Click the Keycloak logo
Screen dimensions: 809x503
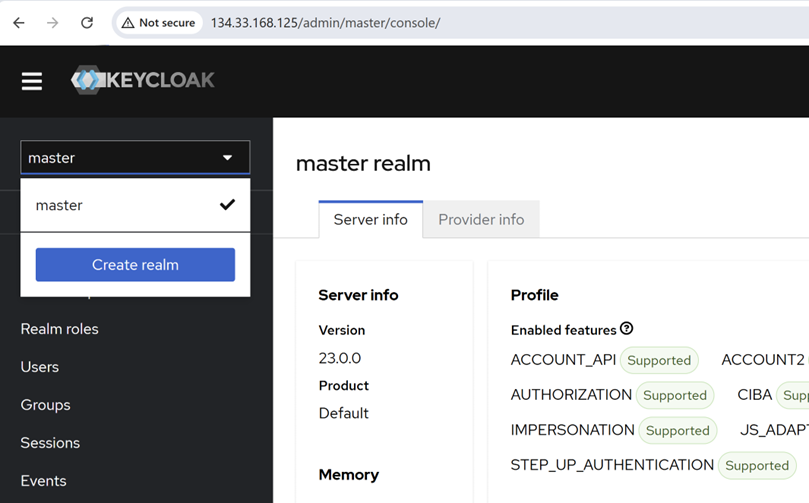tap(143, 80)
